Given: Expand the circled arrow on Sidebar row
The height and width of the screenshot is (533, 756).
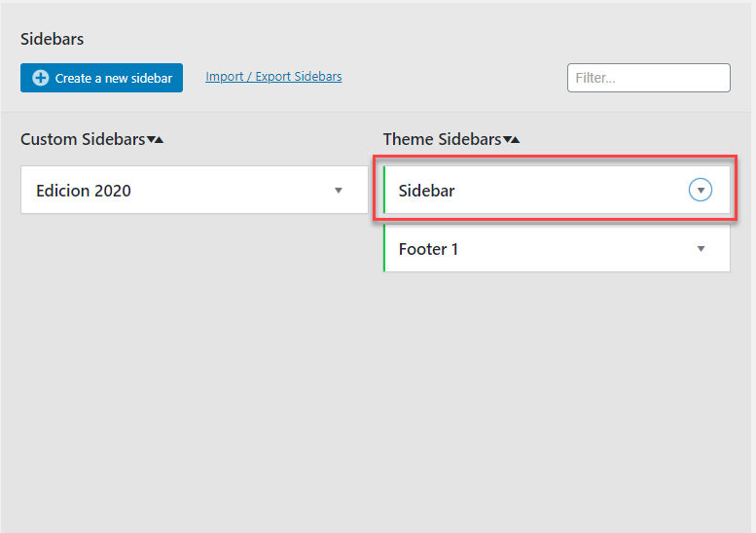Looking at the screenshot, I should 701,190.
